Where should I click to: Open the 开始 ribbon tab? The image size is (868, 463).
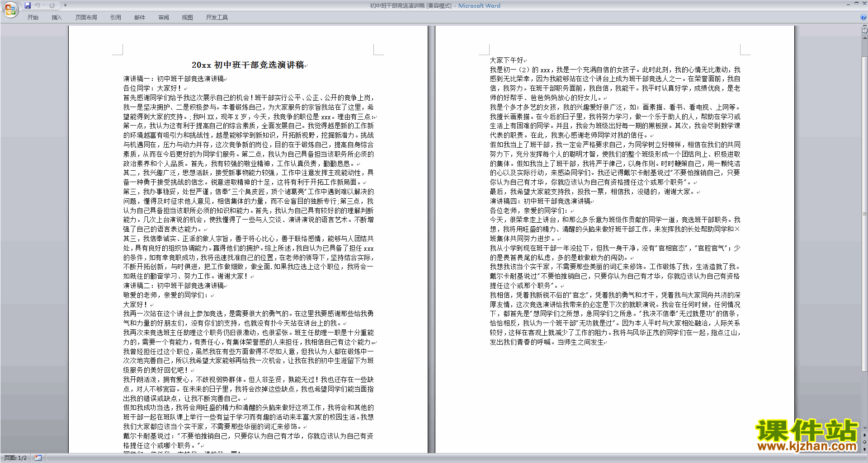click(33, 17)
